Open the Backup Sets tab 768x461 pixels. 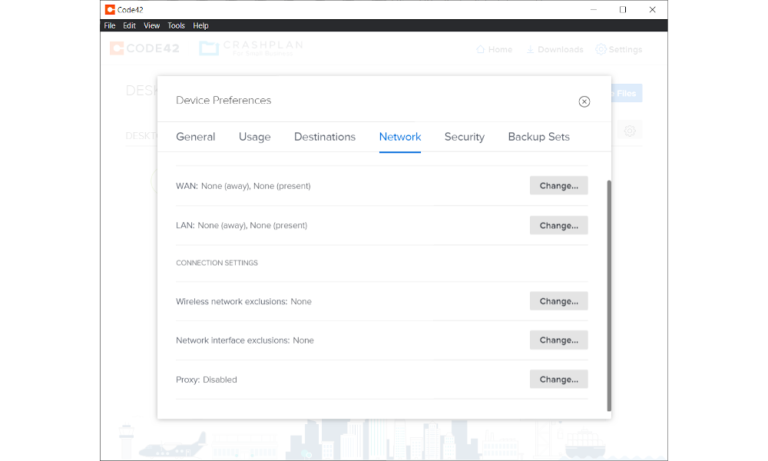pyautogui.click(x=539, y=137)
